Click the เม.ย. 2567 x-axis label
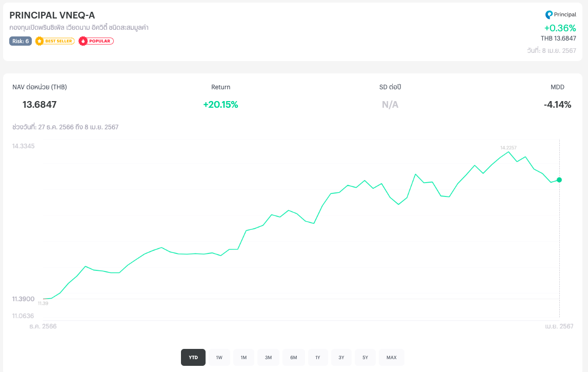The width and height of the screenshot is (588, 372). tap(559, 326)
